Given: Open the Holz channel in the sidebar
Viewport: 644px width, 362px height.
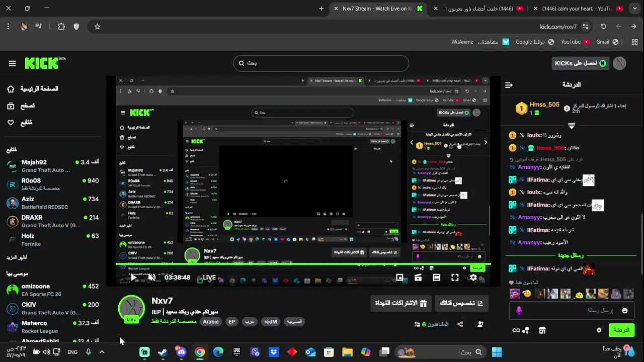Looking at the screenshot, I should click(x=53, y=240).
